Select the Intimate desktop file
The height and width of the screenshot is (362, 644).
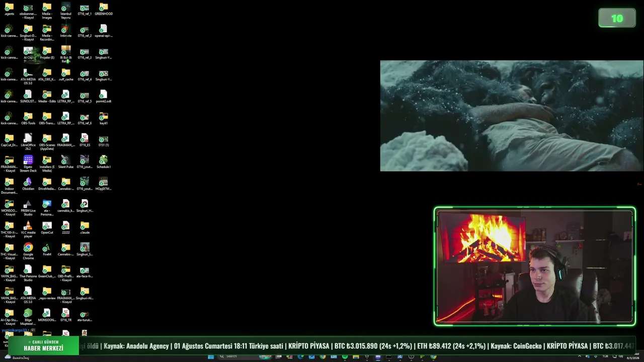(x=66, y=31)
